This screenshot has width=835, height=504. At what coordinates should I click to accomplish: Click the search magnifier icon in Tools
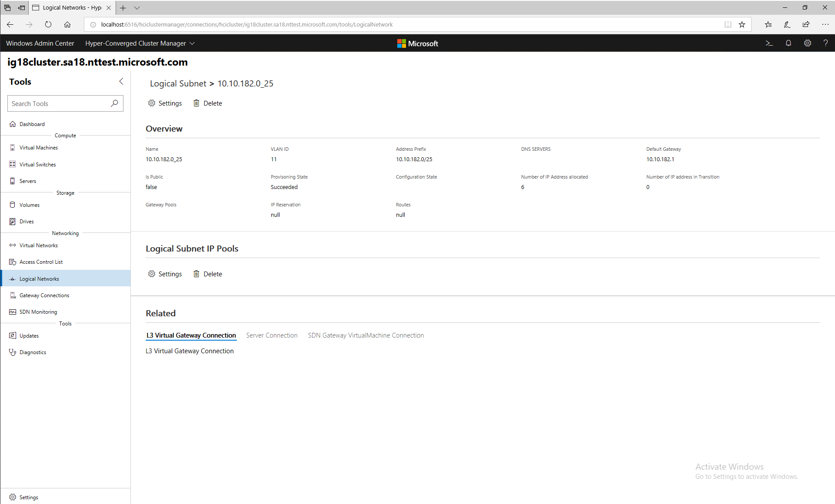tap(114, 103)
